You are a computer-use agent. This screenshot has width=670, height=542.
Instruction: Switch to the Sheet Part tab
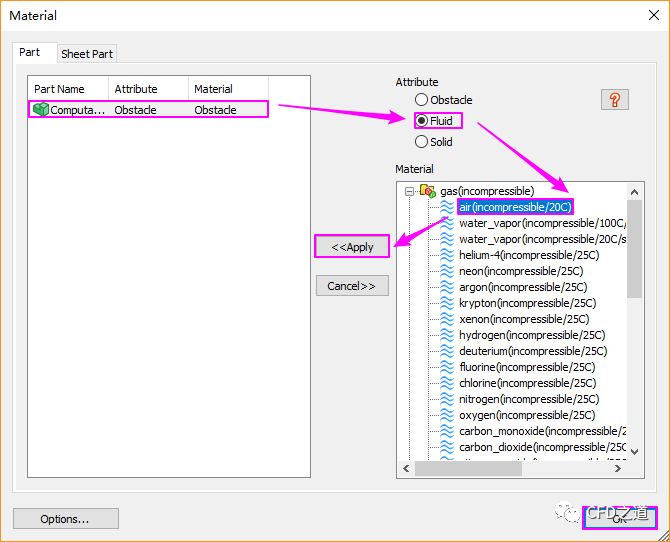click(x=87, y=54)
